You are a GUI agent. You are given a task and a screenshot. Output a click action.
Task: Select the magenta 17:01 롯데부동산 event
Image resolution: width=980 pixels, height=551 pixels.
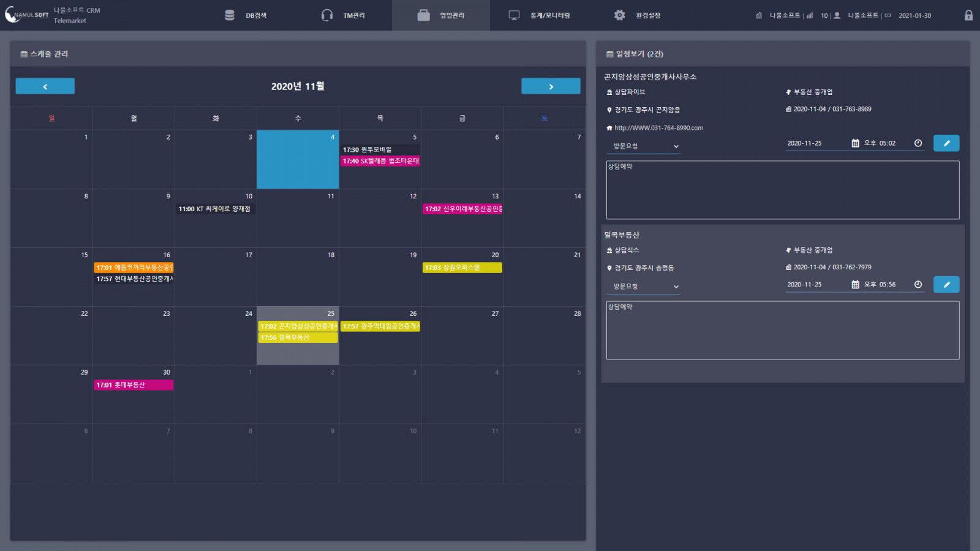pyautogui.click(x=134, y=385)
